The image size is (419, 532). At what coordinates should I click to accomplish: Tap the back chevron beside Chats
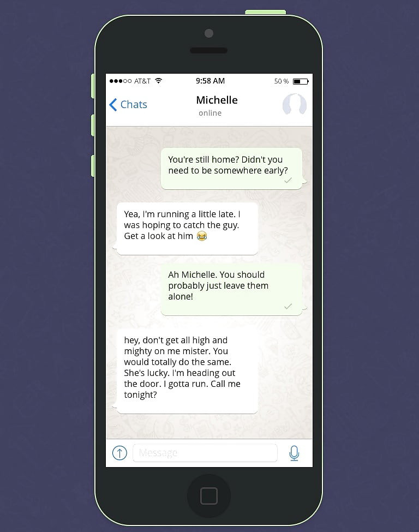[113, 105]
